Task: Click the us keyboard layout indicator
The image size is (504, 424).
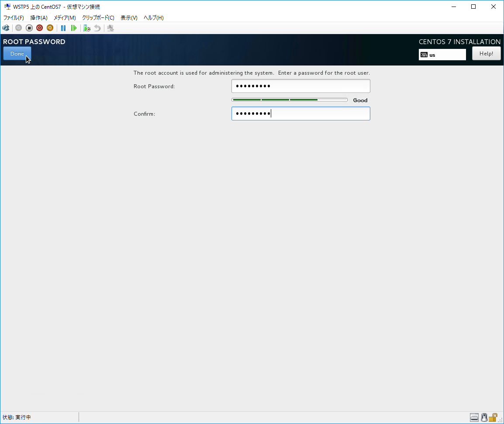Action: (442, 55)
